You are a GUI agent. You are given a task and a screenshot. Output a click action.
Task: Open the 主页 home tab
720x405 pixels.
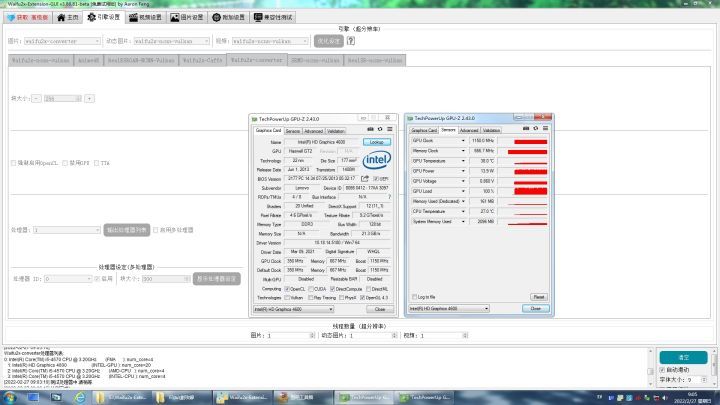point(68,17)
